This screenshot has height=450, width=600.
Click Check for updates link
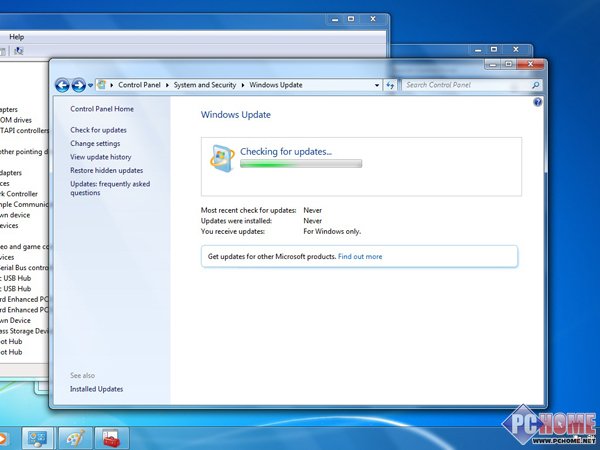tap(98, 130)
